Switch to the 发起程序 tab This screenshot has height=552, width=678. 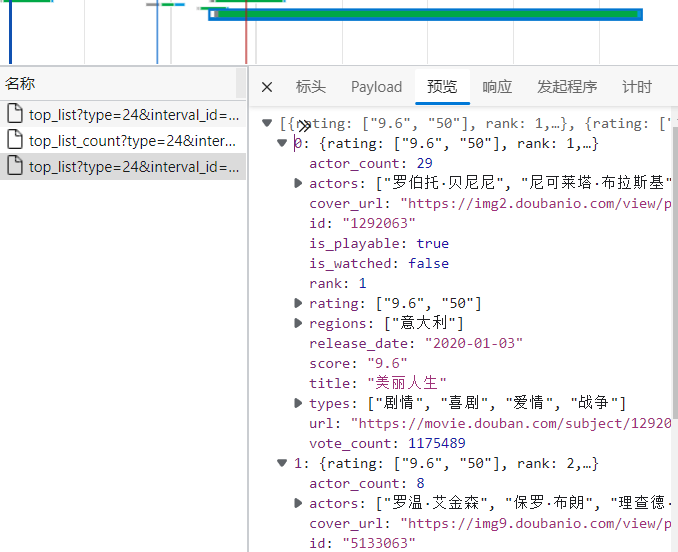567,87
